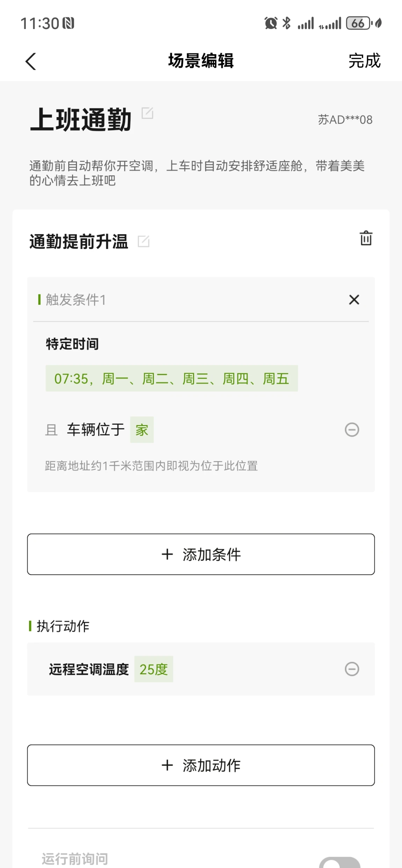This screenshot has width=402, height=868.
Task: Delete rule with trash can icon
Action: click(366, 238)
